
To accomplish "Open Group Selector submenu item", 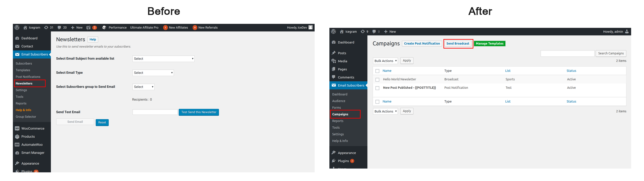I will (x=26, y=117).
